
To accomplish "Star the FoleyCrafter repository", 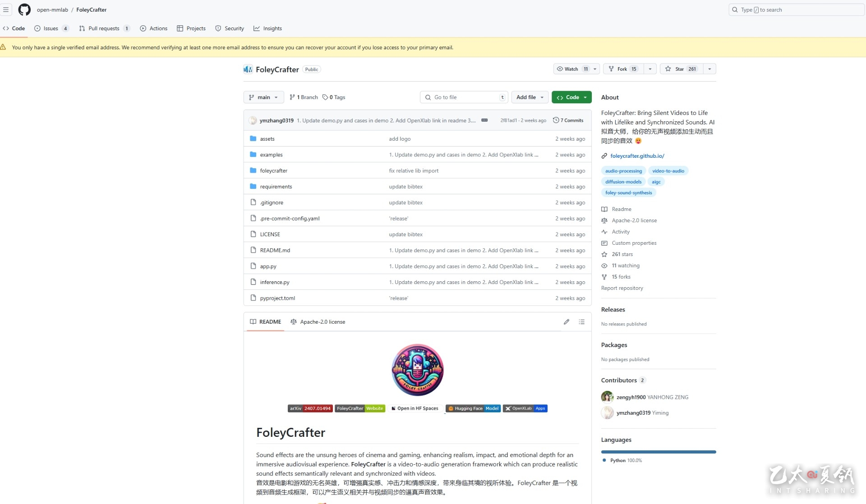I will pos(681,69).
